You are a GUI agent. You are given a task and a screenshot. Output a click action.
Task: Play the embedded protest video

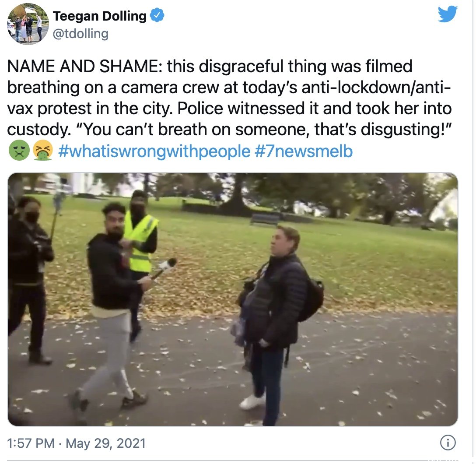click(233, 299)
